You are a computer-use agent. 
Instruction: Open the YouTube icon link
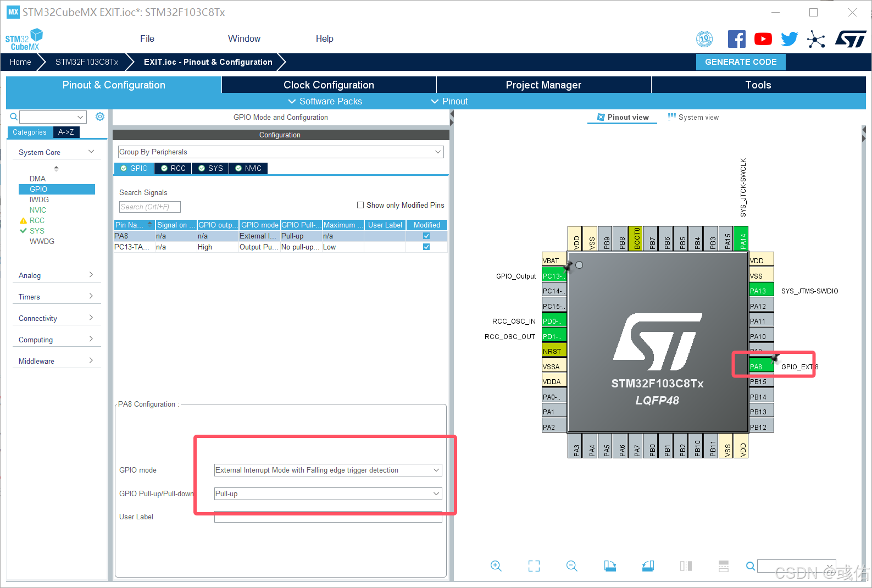(763, 39)
